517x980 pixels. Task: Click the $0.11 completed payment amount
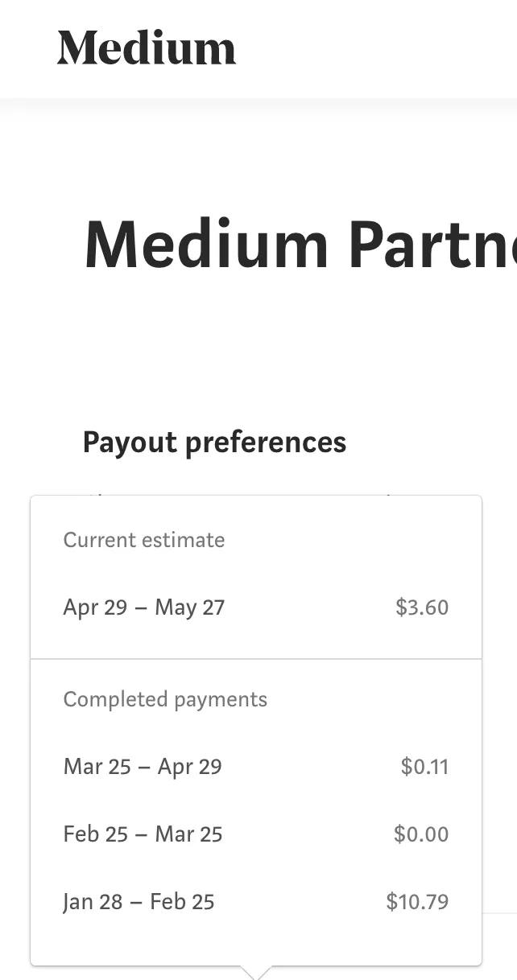[424, 766]
